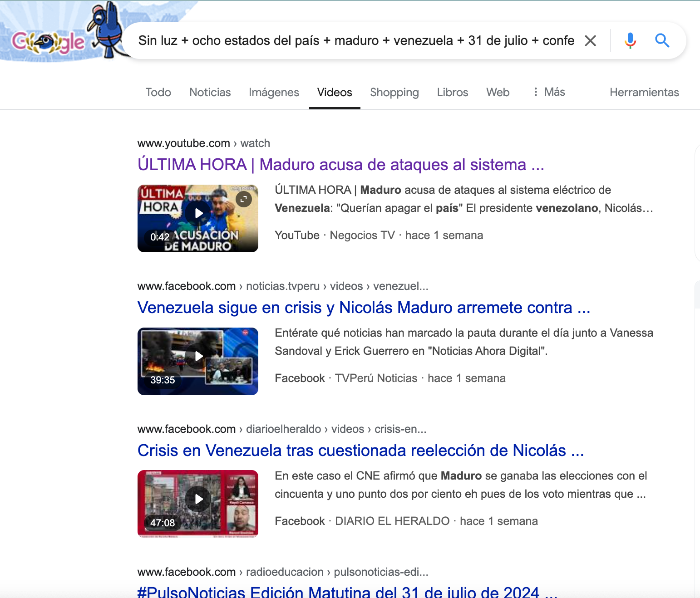Open 'Crisis en Venezuela tras cuestionada' link
This screenshot has width=700, height=598.
click(360, 451)
